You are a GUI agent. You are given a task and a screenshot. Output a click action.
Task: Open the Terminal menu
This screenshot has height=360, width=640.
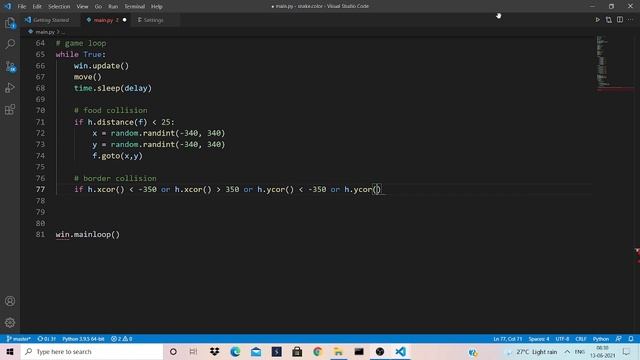(x=134, y=7)
